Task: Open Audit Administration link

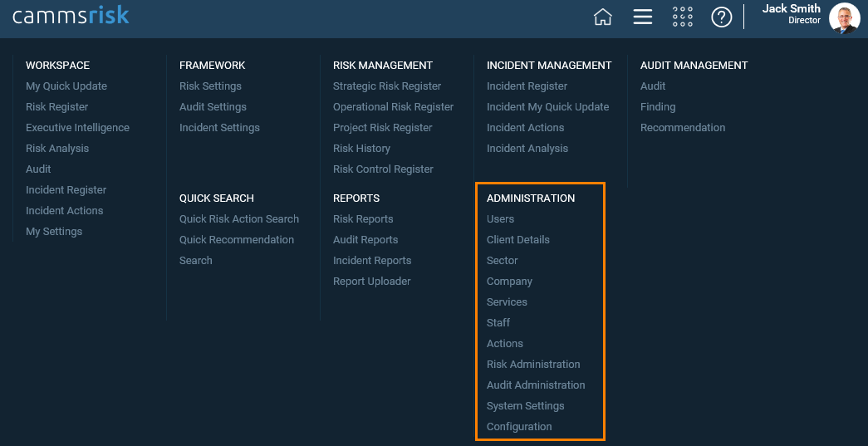Action: [x=536, y=385]
